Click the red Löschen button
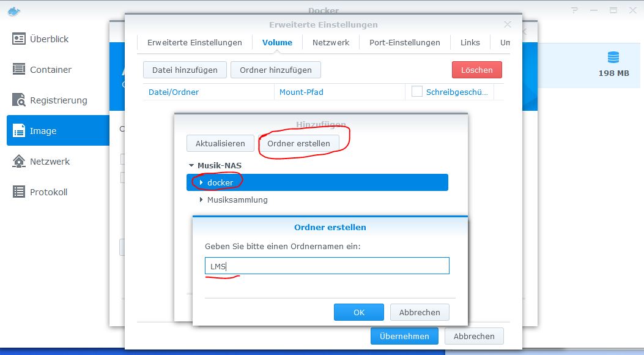Image resolution: width=644 pixels, height=355 pixels. (x=476, y=70)
